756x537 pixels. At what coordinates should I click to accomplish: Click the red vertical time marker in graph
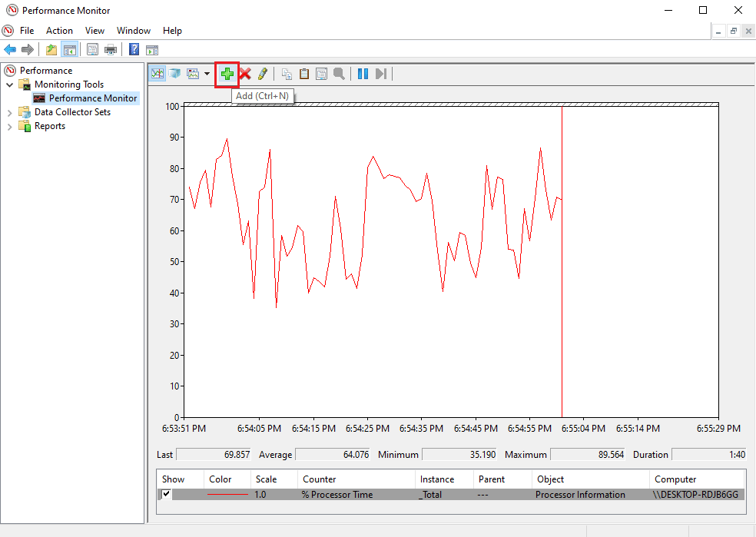[x=562, y=262]
